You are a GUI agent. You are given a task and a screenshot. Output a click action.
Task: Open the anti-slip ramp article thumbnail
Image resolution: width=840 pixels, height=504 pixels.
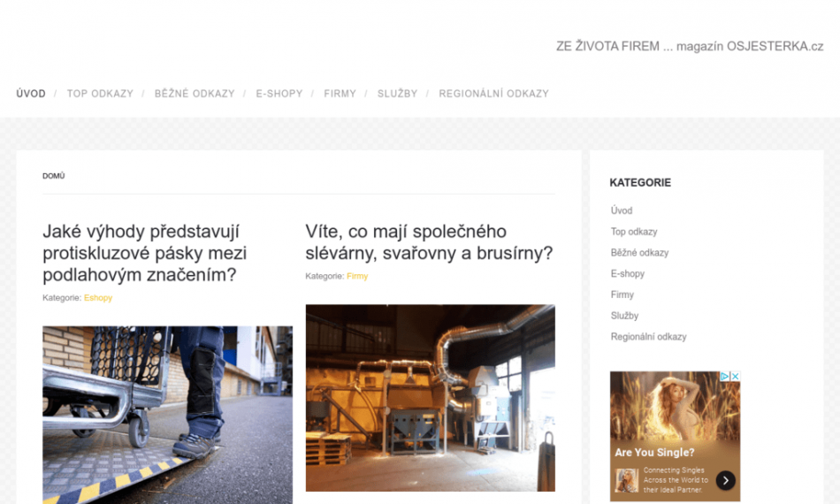[x=168, y=415]
